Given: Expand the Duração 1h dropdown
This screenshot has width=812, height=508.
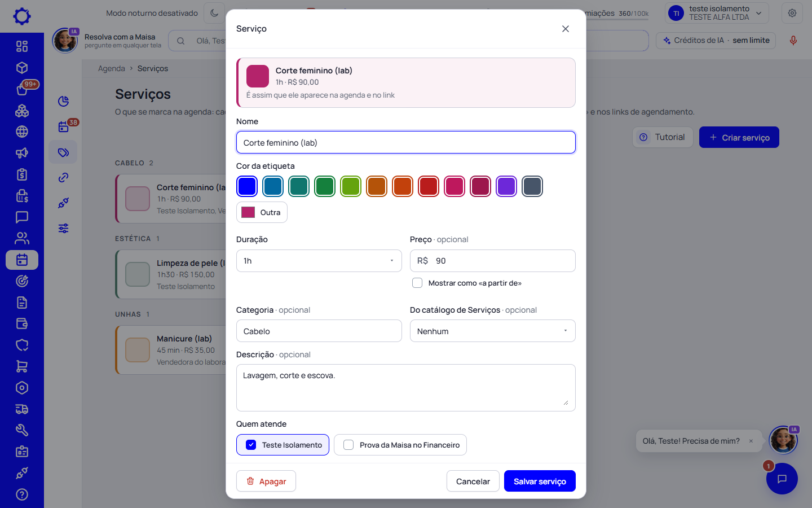Looking at the screenshot, I should 319,261.
